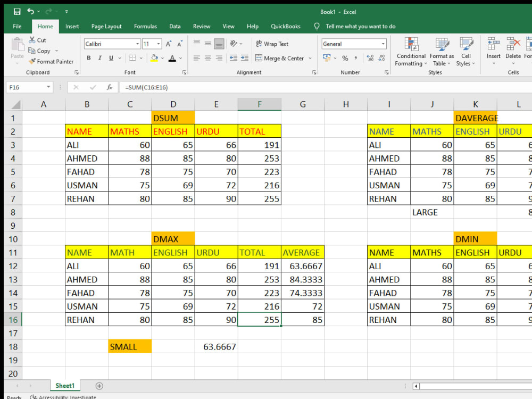The height and width of the screenshot is (399, 532).
Task: Click the Align Left icon
Action: [197, 58]
